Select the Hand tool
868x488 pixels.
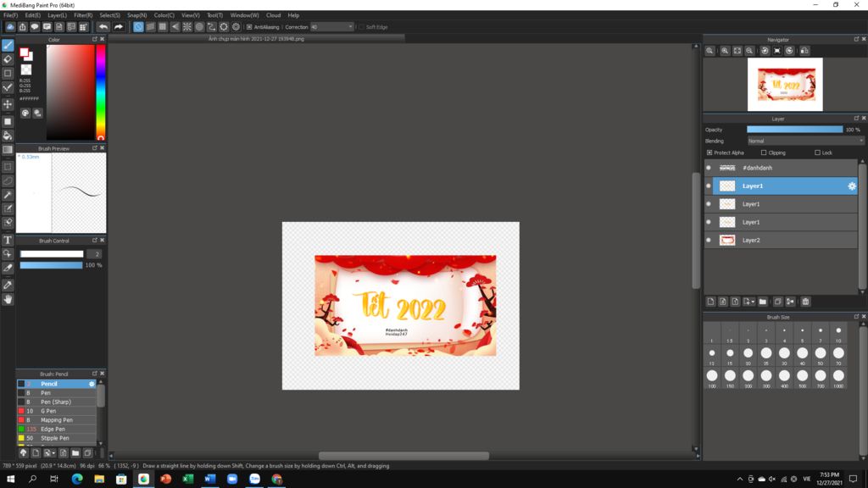[x=8, y=299]
